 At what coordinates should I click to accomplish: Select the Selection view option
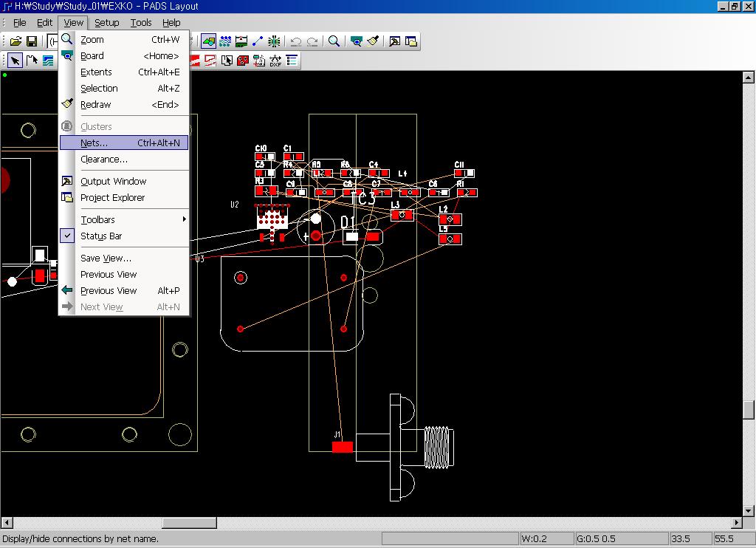point(124,89)
